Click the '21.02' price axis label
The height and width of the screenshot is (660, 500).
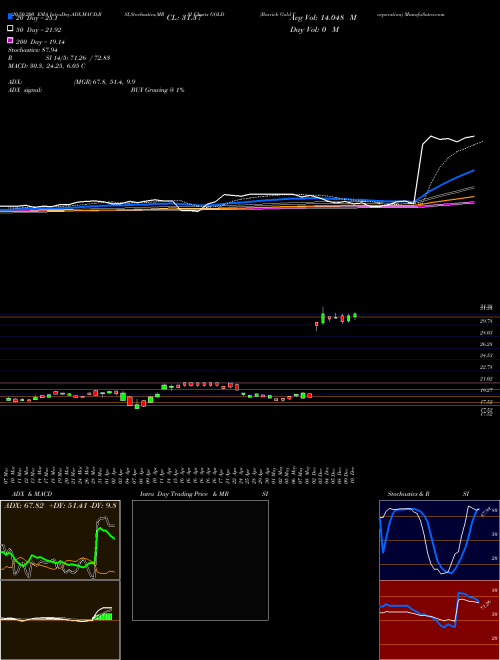tap(487, 379)
